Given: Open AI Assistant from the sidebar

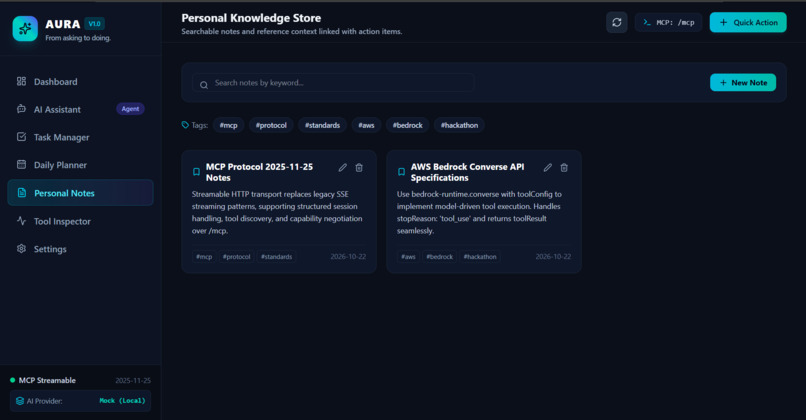Looking at the screenshot, I should pos(80,109).
